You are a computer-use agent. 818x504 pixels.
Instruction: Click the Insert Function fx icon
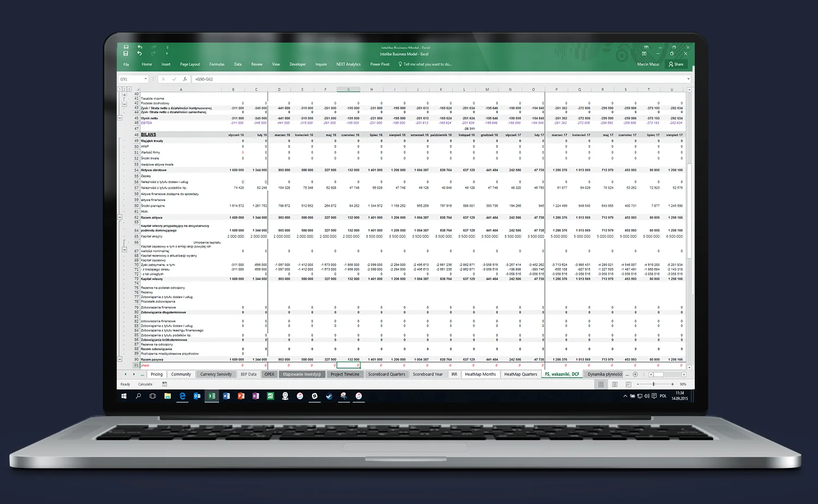pos(185,79)
